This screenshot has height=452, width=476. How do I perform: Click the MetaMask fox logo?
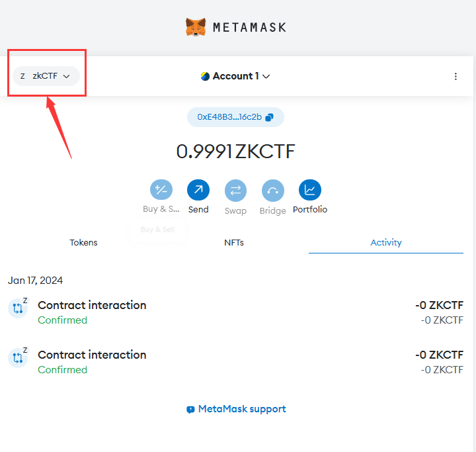196,27
